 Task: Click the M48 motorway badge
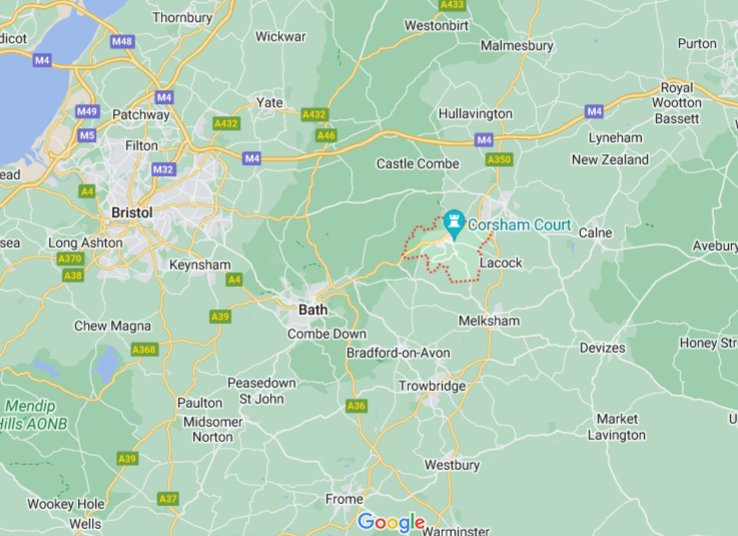pyautogui.click(x=123, y=41)
